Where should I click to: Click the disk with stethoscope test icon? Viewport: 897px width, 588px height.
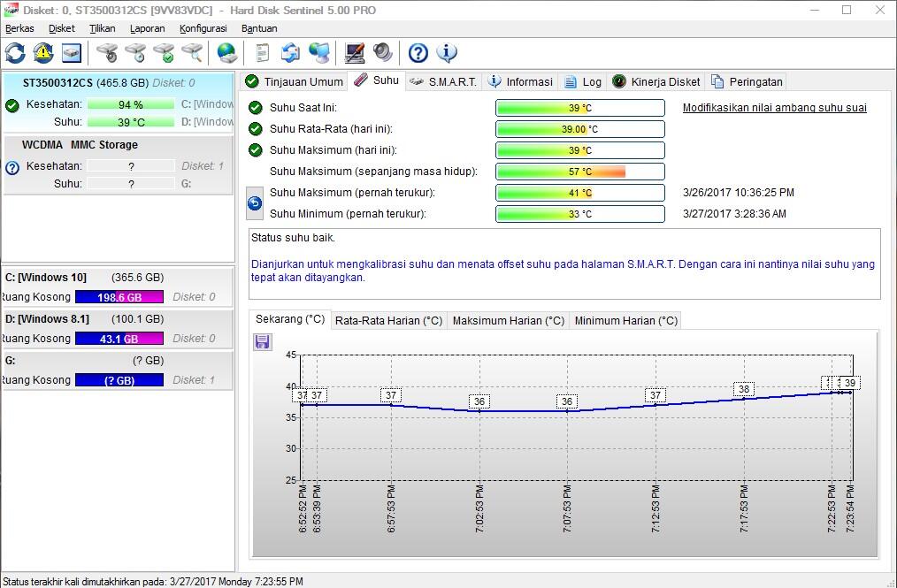point(107,53)
